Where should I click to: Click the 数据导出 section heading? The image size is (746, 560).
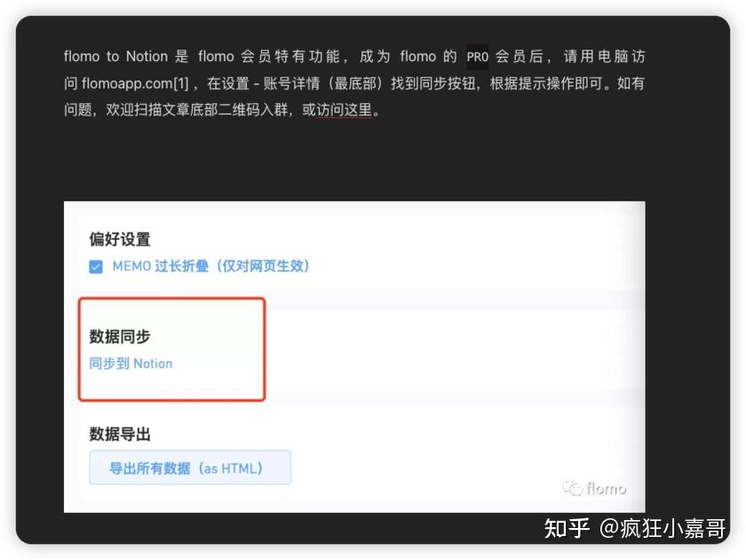pos(119,434)
